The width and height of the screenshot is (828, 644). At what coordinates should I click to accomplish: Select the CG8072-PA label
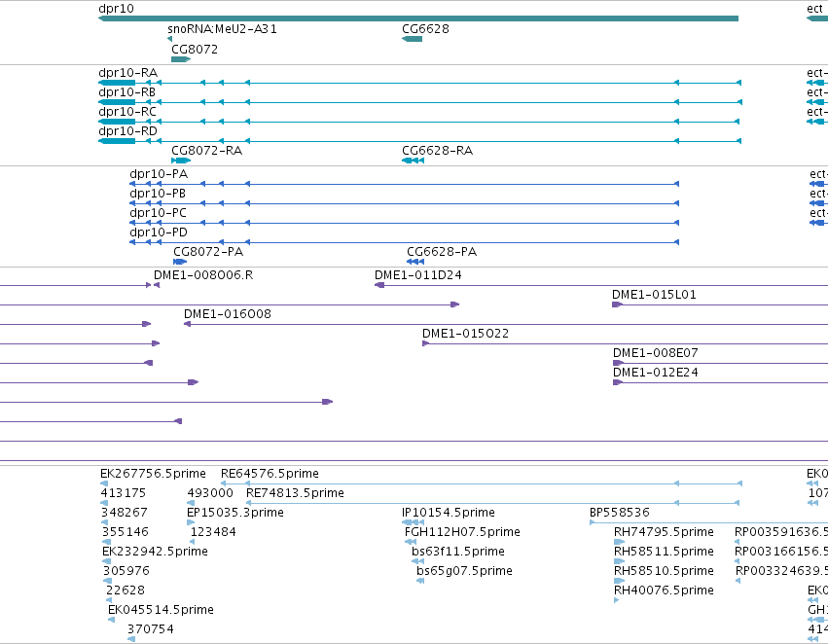point(208,252)
